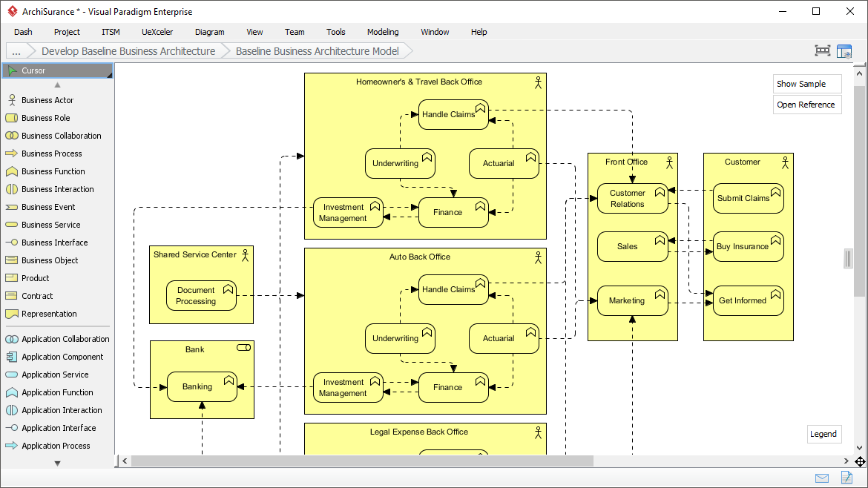Open the mail message icon in status bar
The height and width of the screenshot is (488, 868).
tap(822, 478)
